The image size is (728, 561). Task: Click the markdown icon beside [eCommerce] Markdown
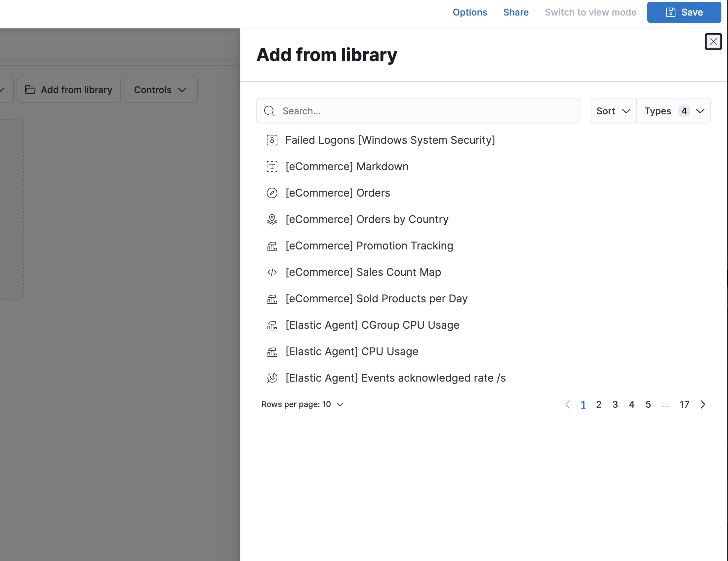click(272, 166)
